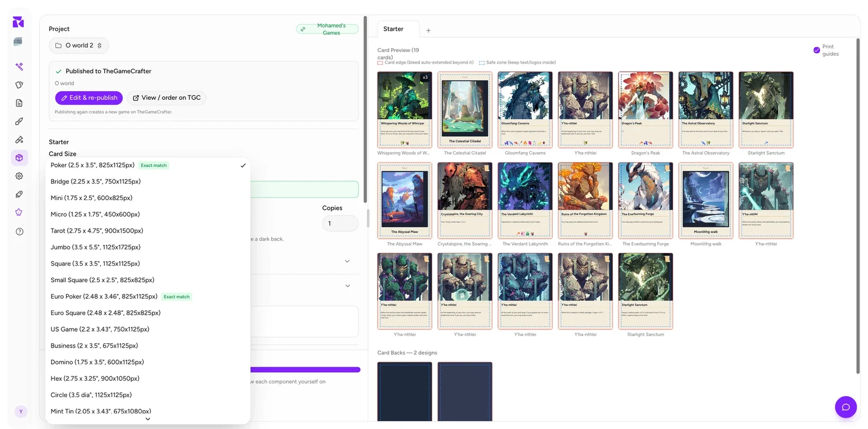Image resolution: width=868 pixels, height=429 pixels.
Task: Click the link icon in Mohamed's Games badge
Action: 303,29
